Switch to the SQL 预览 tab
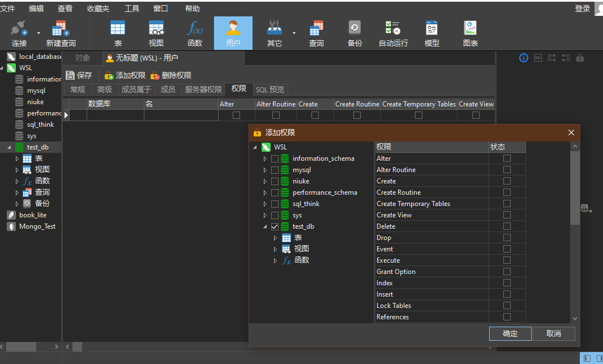The width and height of the screenshot is (603, 364). (270, 89)
